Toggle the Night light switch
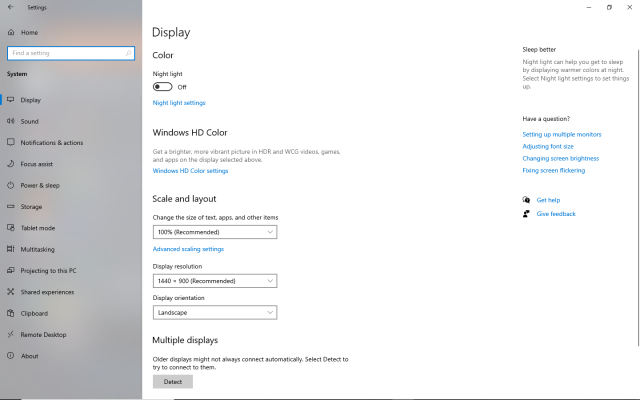 pos(162,87)
